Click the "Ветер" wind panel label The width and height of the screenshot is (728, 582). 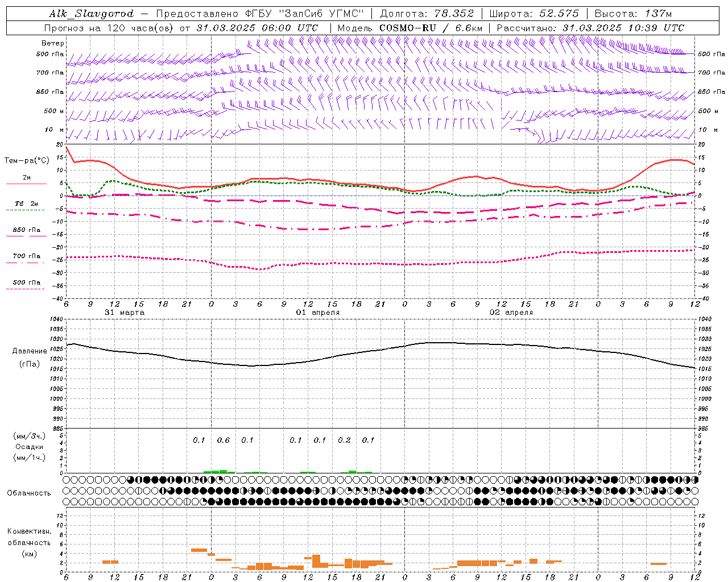[x=53, y=43]
